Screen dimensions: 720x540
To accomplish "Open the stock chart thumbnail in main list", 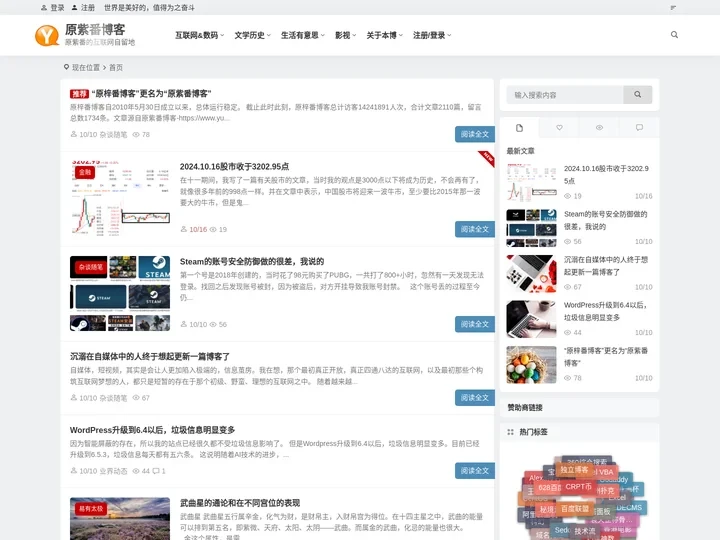I will [120, 199].
